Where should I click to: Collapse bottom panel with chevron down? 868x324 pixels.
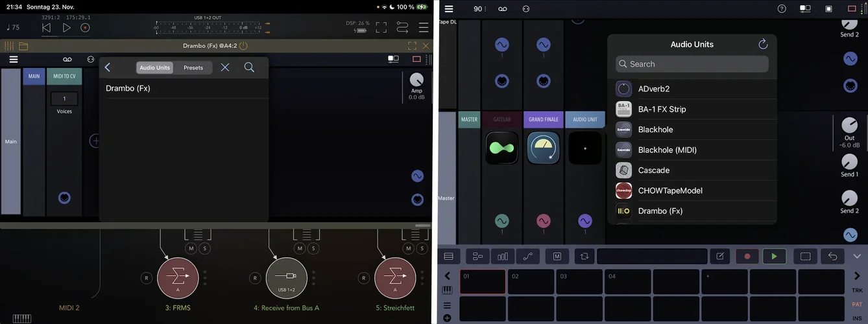point(857,256)
